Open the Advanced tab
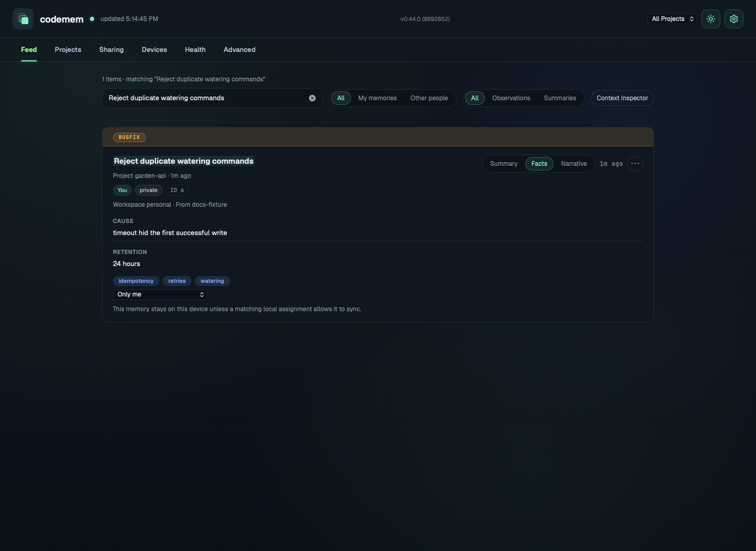 239,50
